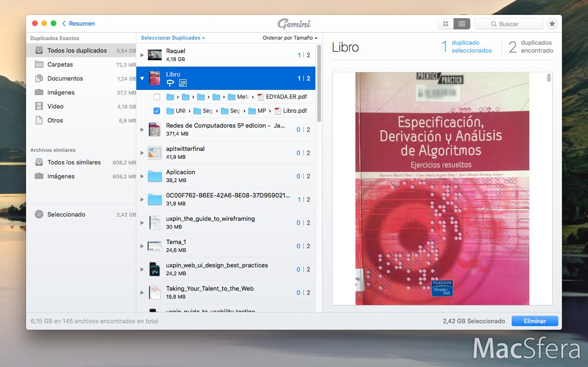Open the Ordenar por Tamaño sort dropdown
This screenshot has height=367, width=588.
(290, 38)
